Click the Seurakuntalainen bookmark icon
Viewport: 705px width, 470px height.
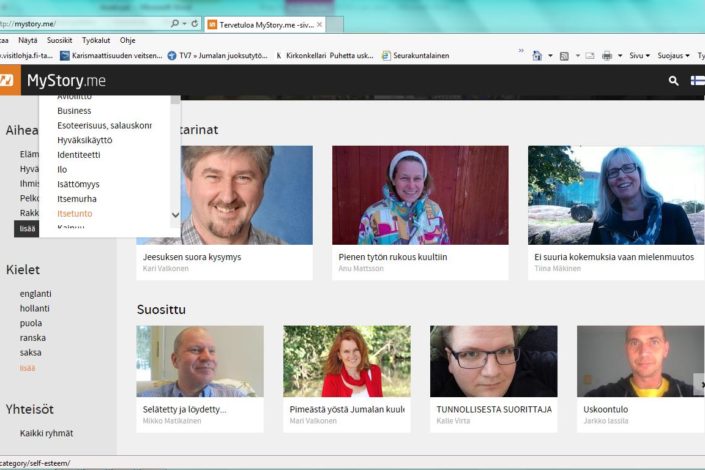(386, 56)
